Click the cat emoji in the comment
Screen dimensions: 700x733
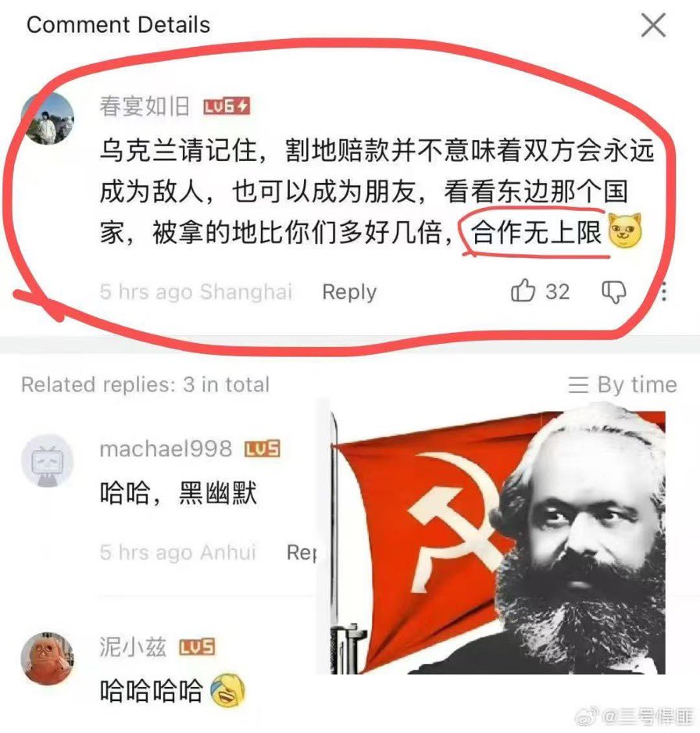point(625,230)
